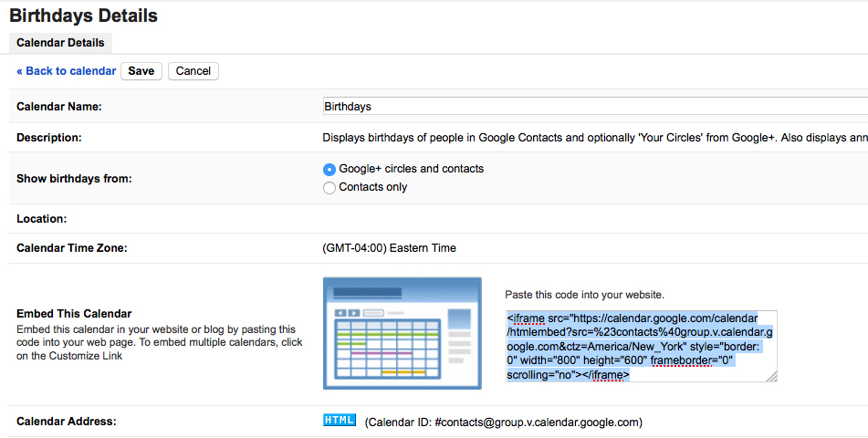This screenshot has height=438, width=868.
Task: Click the Eastern Time zone value
Action: 389,248
